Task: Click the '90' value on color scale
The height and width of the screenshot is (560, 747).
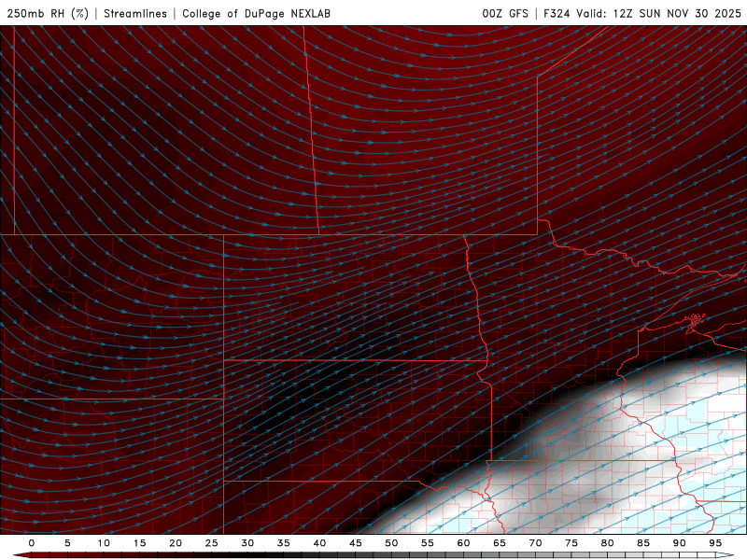Action: [x=680, y=543]
